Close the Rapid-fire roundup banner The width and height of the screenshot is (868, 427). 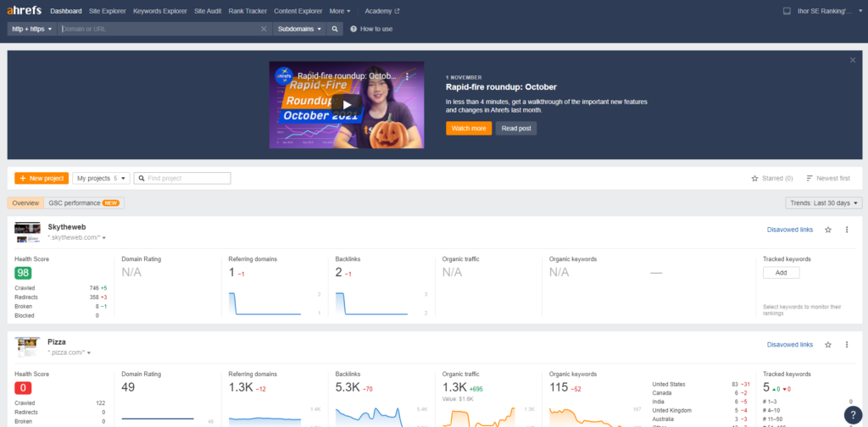tap(853, 60)
